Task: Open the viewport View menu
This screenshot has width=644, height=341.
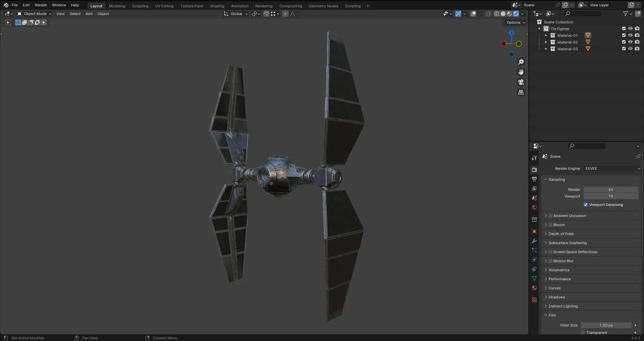Action: (60, 14)
